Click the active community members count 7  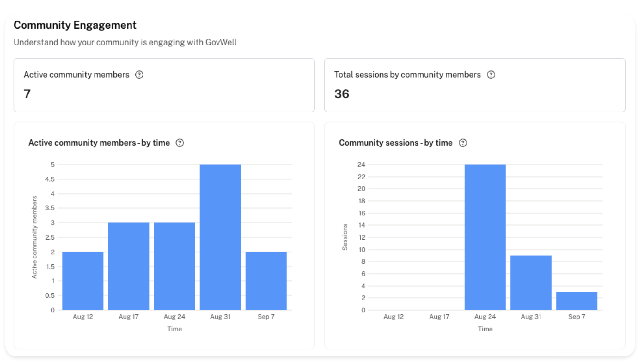[x=27, y=94]
